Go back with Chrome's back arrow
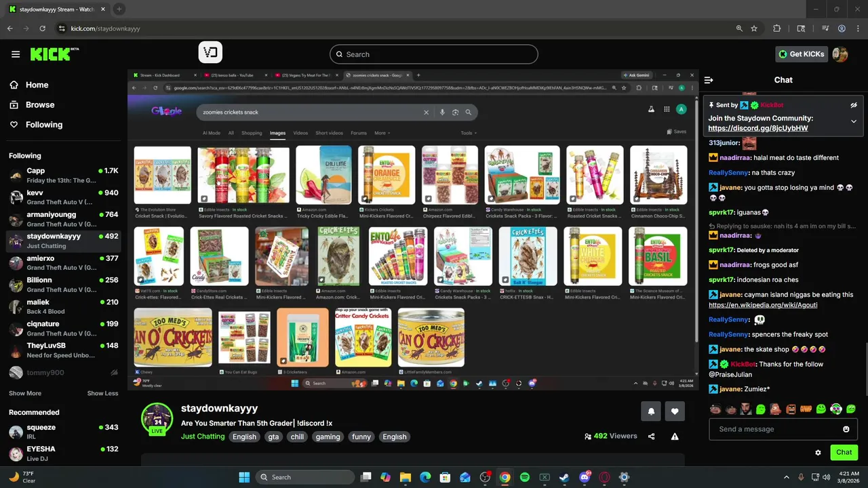The height and width of the screenshot is (488, 868). pos(10,28)
